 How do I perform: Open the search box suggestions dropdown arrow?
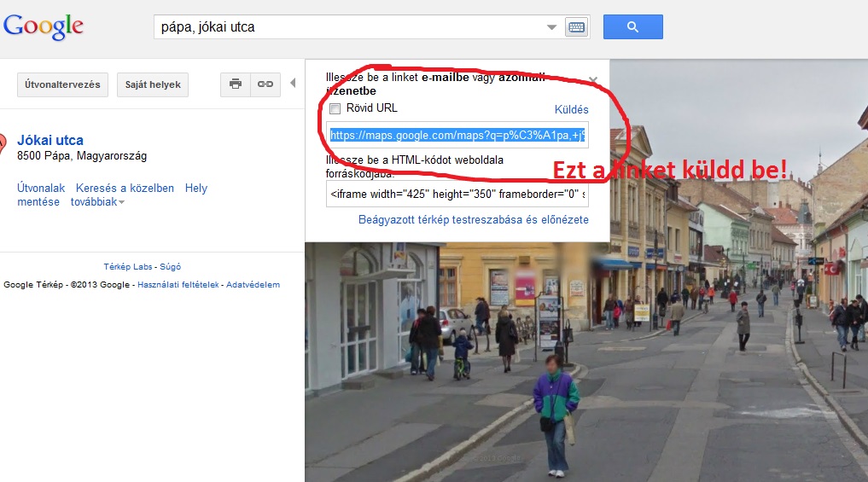pyautogui.click(x=551, y=27)
